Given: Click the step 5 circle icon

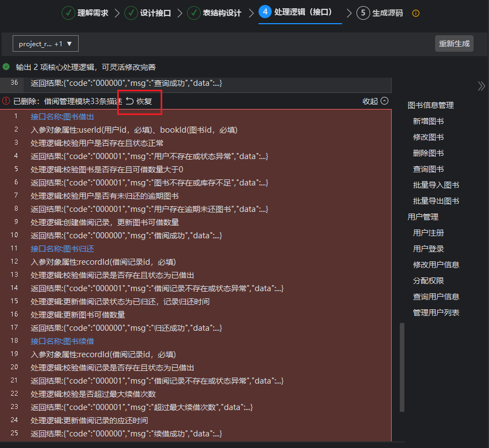Looking at the screenshot, I should pos(363,13).
